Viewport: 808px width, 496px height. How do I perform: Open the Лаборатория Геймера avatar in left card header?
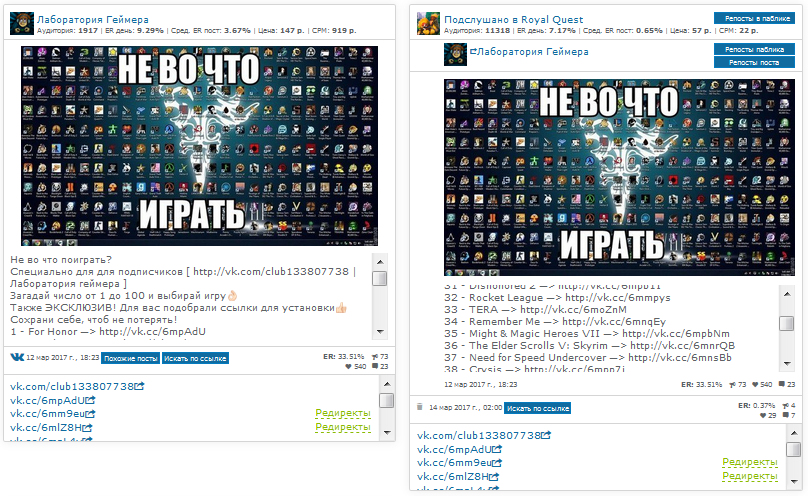[x=22, y=24]
